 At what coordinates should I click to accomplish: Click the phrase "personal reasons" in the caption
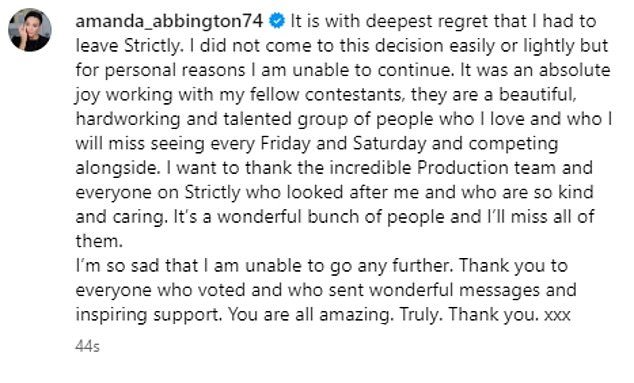click(x=175, y=70)
